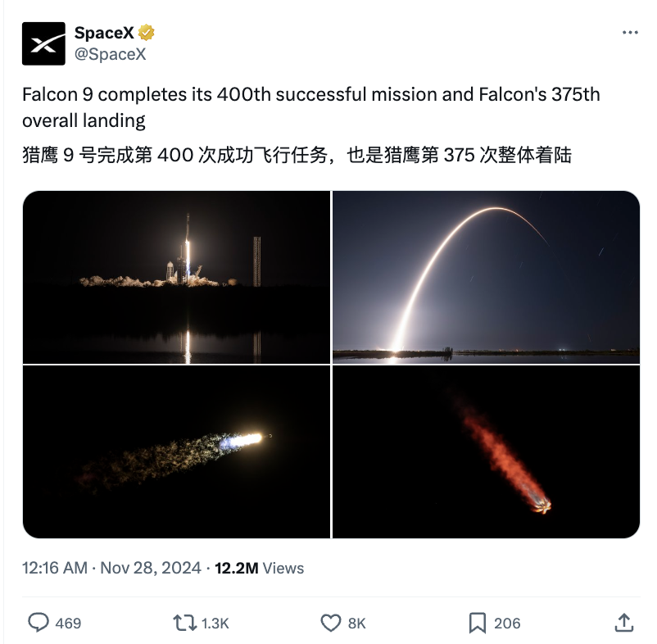The image size is (657, 644).
Task: Open the red booster reentry photo
Action: coord(486,451)
